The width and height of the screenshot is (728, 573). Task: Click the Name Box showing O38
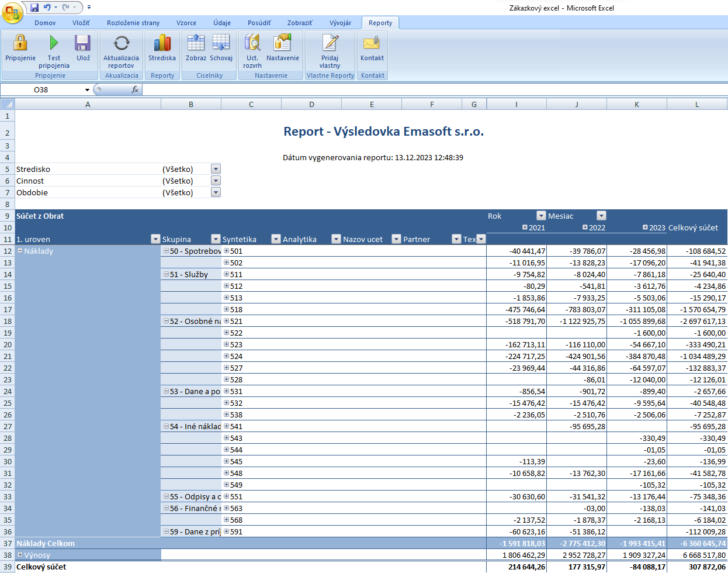42,89
